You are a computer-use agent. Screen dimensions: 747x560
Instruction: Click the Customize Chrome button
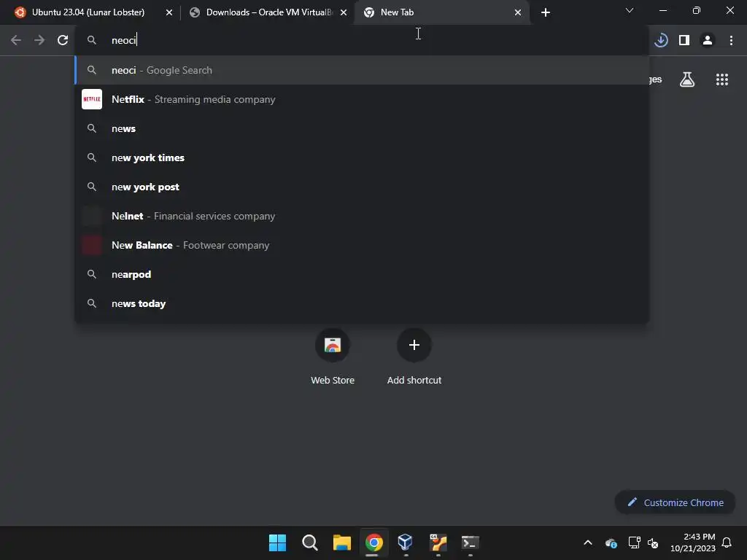(675, 502)
